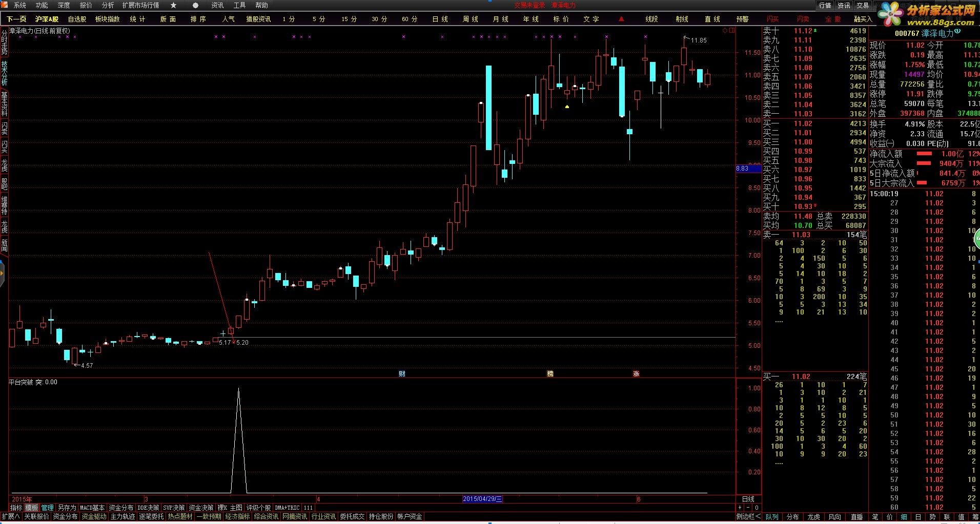Open 自选股 watchlist

coord(77,19)
